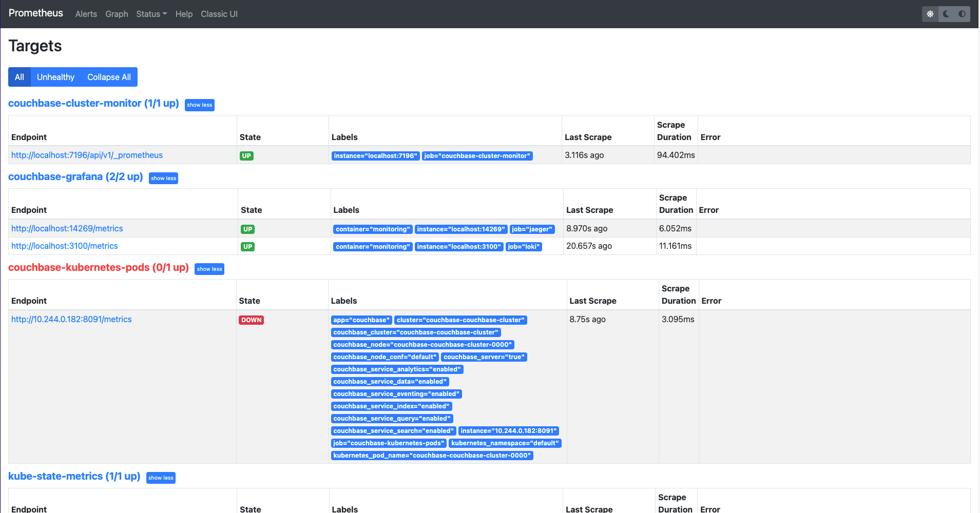The height and width of the screenshot is (513, 980).
Task: Click UP badge for localhost:14269 target
Action: point(248,229)
